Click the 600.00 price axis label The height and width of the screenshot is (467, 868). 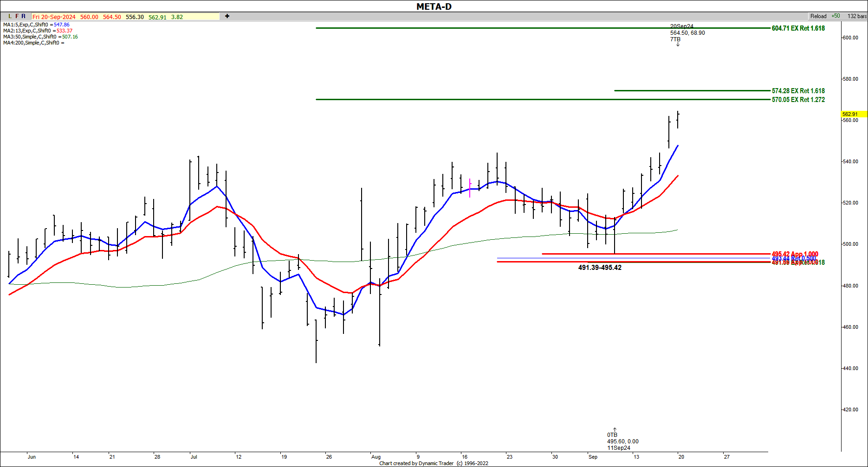850,38
